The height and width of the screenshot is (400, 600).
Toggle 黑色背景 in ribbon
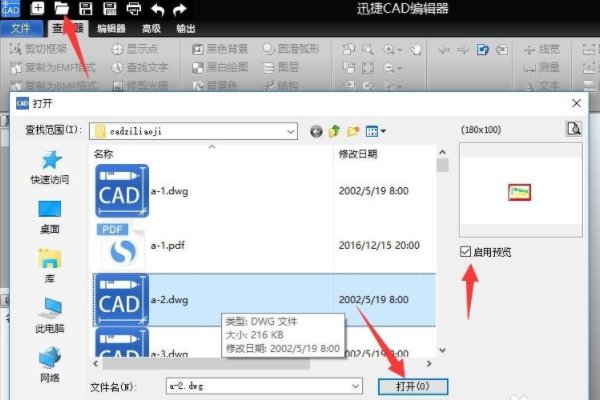pyautogui.click(x=220, y=49)
